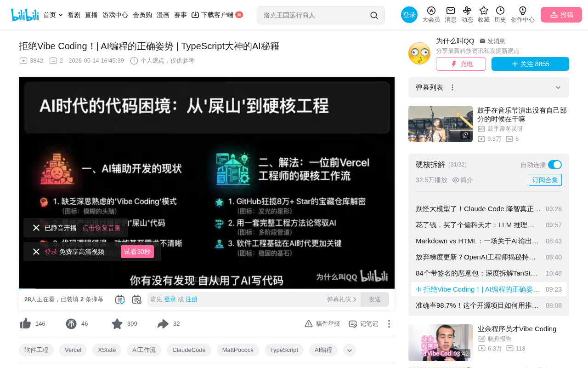Expand 弹幕礼仪 arrow
Screen dimensions: 588x368
tap(355, 299)
